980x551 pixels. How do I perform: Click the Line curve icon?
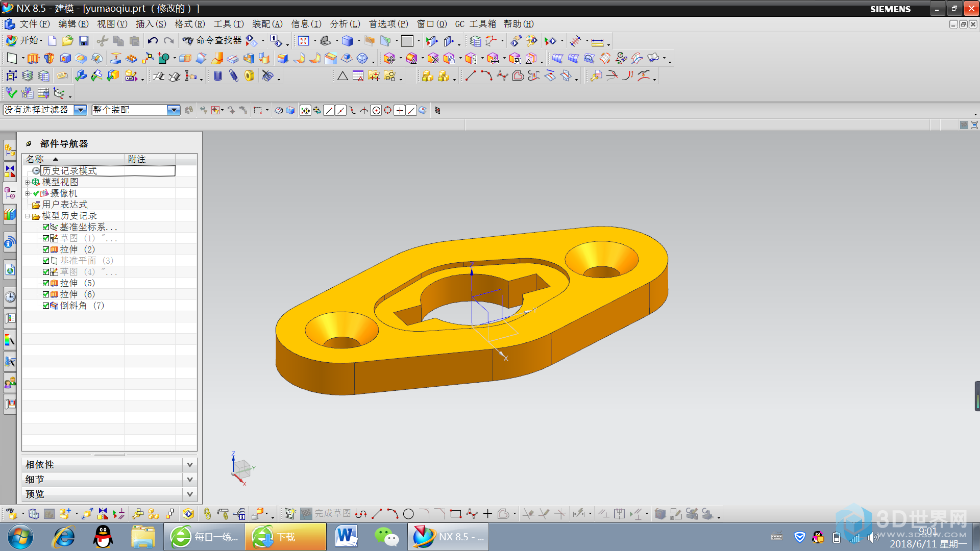tap(471, 76)
